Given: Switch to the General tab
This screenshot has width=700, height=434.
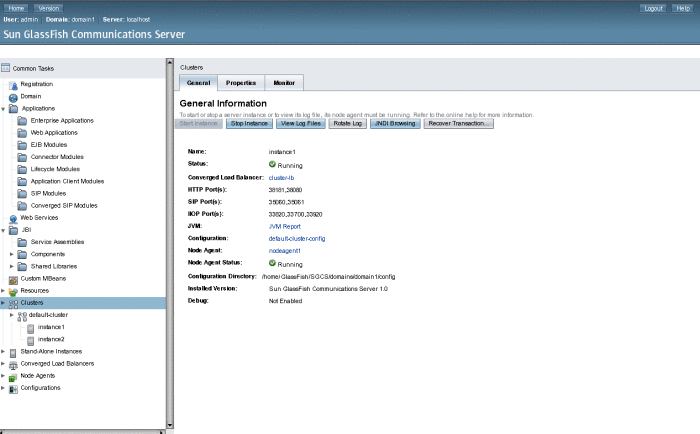Looking at the screenshot, I should click(x=198, y=83).
